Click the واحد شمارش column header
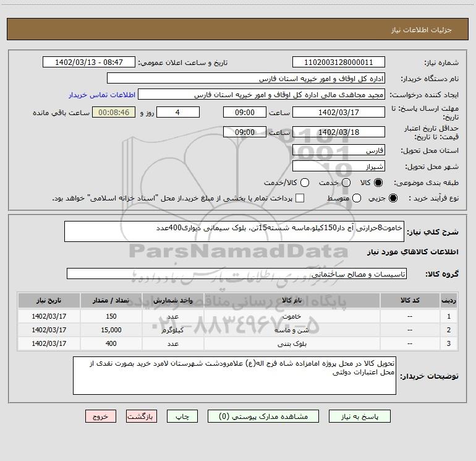Screen dimensions: 476x461 [x=172, y=301]
